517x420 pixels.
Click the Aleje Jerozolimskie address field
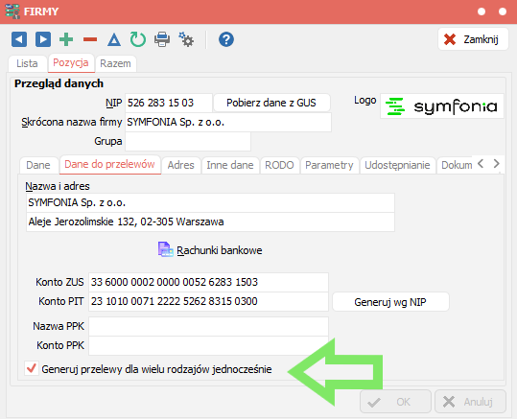[210, 222]
